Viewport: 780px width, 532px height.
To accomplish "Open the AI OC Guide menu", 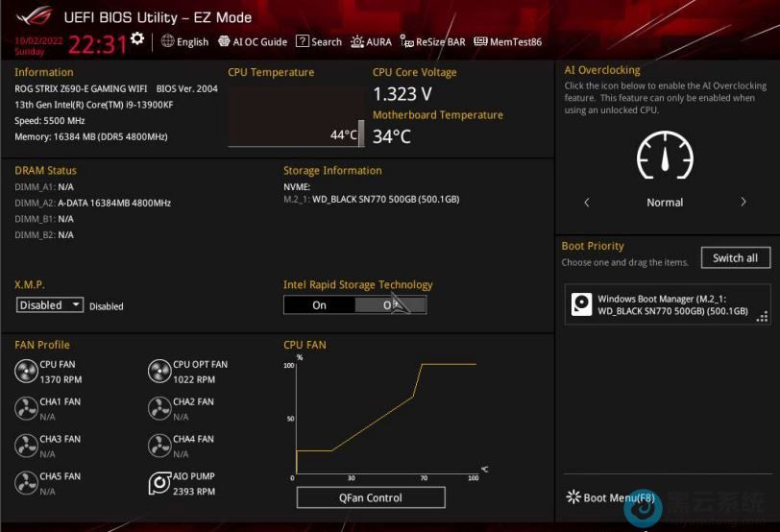I will 253,42.
